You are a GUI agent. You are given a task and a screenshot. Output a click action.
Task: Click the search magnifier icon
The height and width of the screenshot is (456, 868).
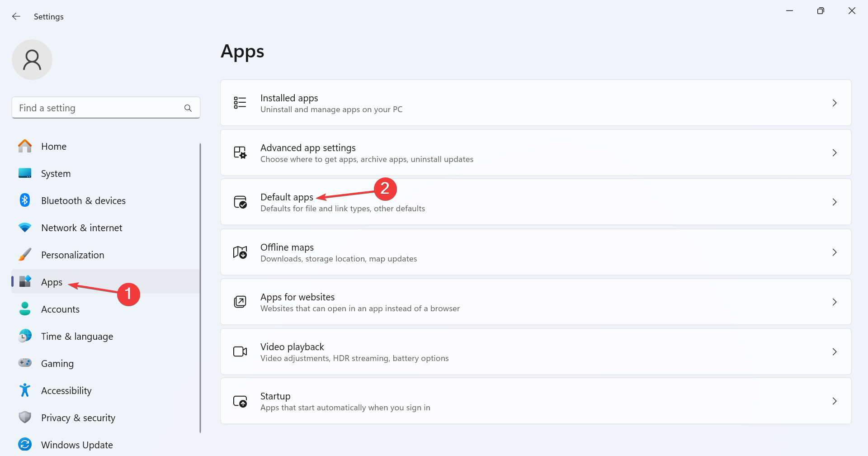[x=188, y=108]
